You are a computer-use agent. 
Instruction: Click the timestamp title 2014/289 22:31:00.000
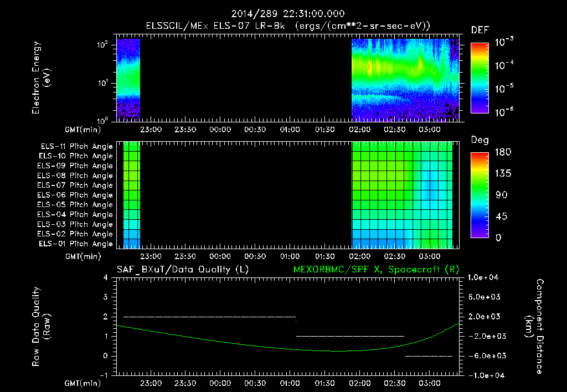[288, 14]
